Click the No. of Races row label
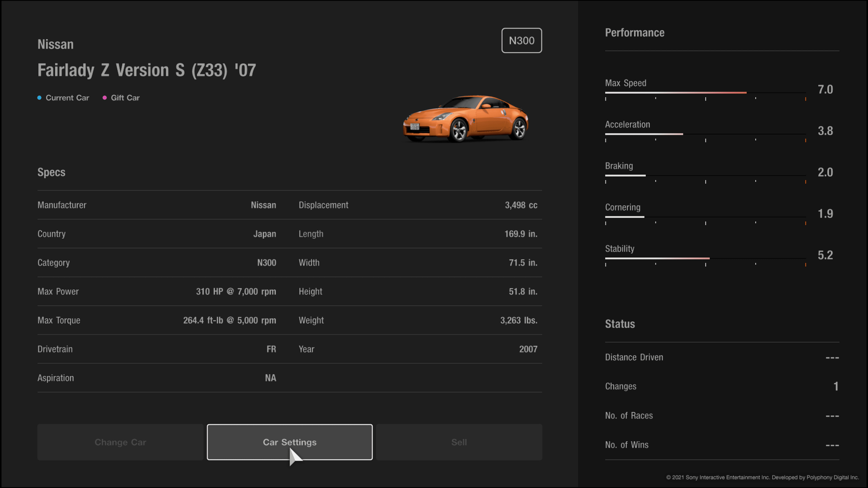Image resolution: width=868 pixels, height=488 pixels. click(629, 416)
